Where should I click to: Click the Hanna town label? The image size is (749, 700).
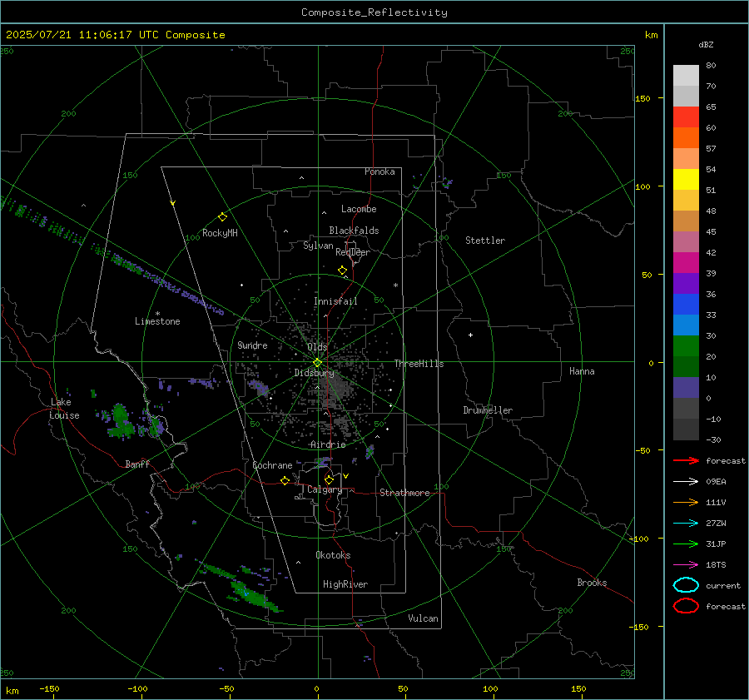582,371
